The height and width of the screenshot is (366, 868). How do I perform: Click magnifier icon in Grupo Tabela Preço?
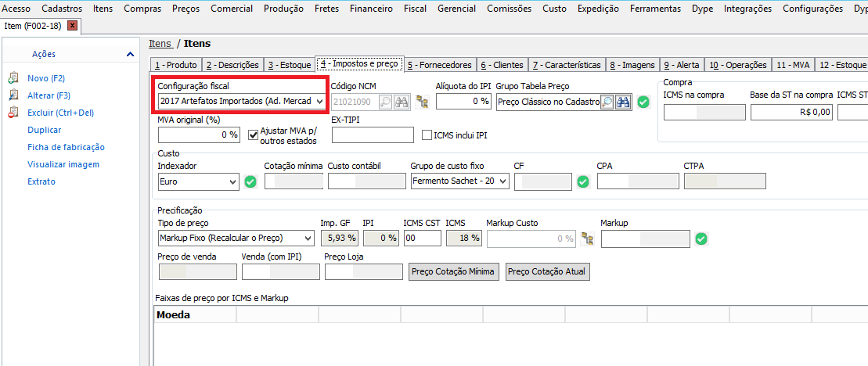[x=607, y=102]
